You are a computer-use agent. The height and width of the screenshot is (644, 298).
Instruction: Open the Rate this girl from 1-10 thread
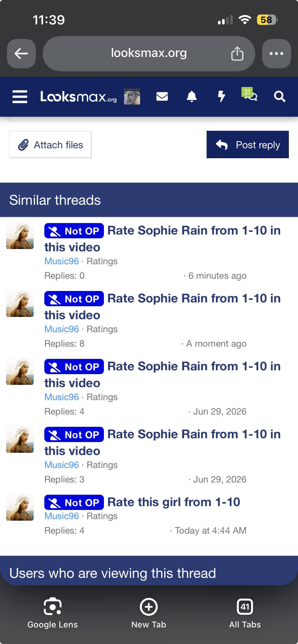click(174, 502)
